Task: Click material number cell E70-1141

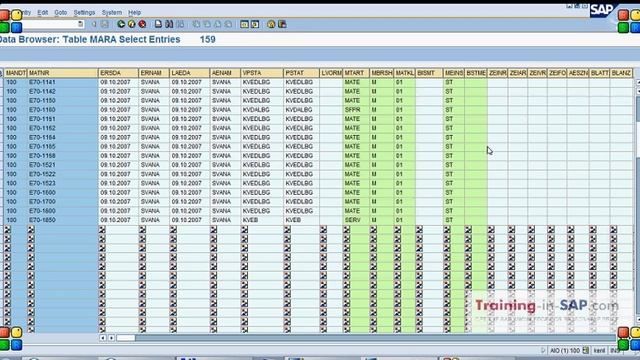Action: [62, 82]
